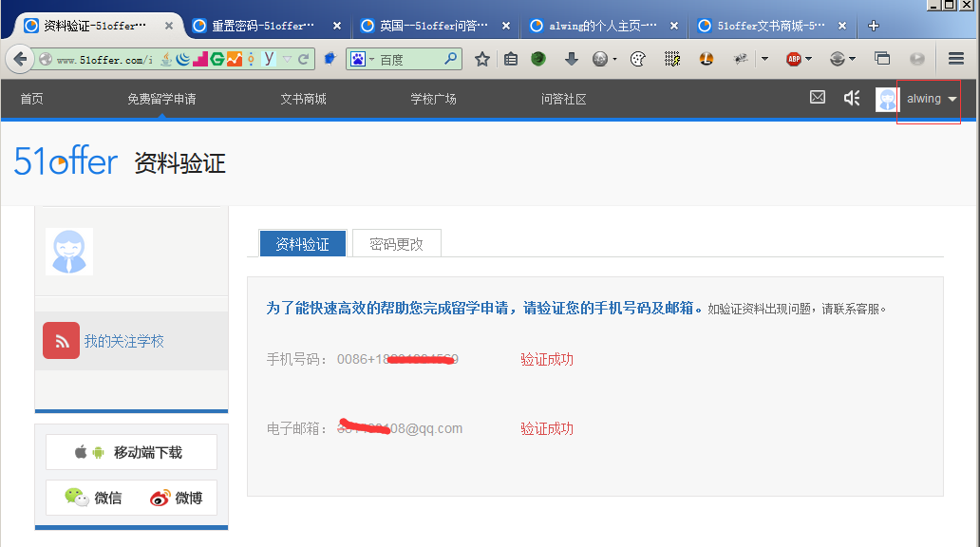The height and width of the screenshot is (547, 980).
Task: Open the messages envelope icon
Action: coord(818,98)
